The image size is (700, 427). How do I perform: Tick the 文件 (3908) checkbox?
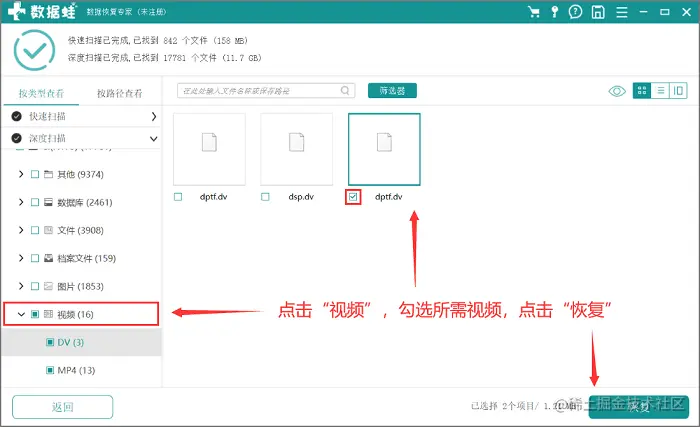(x=35, y=230)
